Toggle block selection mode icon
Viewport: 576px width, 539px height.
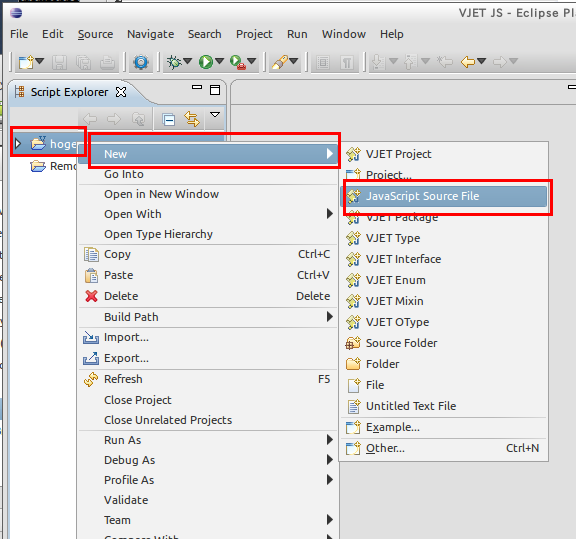click(x=323, y=62)
